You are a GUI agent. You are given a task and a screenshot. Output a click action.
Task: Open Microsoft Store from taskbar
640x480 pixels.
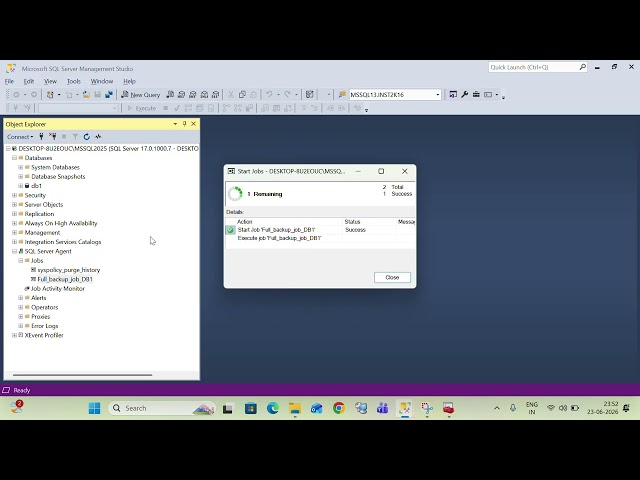251,408
